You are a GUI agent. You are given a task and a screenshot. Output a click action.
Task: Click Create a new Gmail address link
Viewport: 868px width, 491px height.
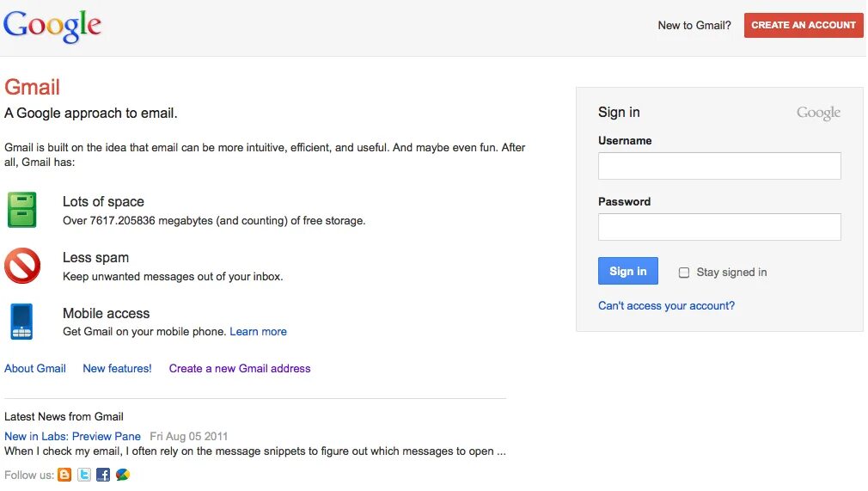240,369
